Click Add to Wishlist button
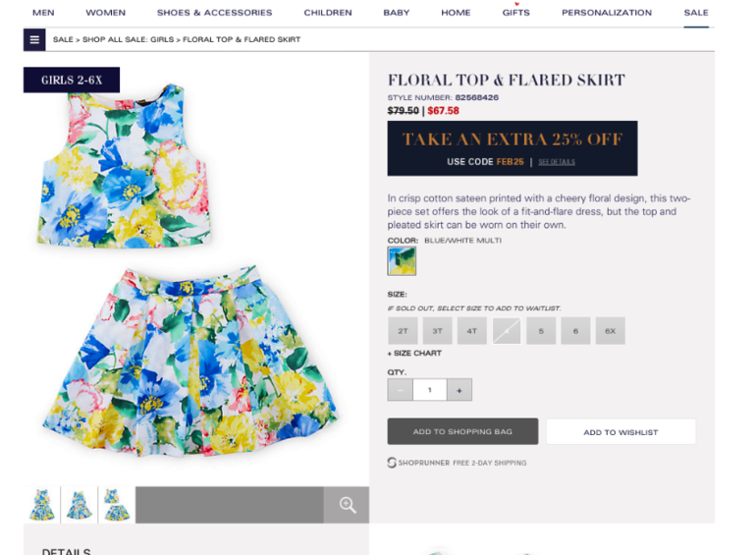 [x=621, y=432]
